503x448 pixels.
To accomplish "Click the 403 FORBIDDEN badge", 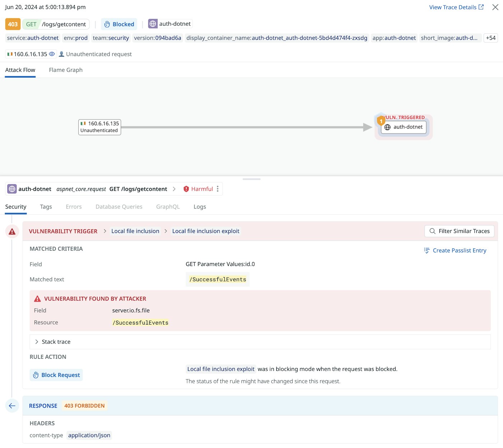I will (x=84, y=406).
